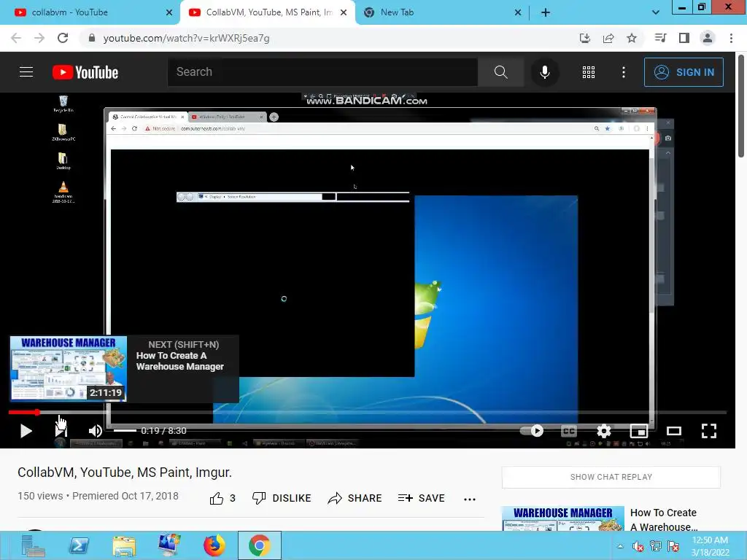Screen dimensions: 747x560
Task: Open Chrome three-dot menu
Action: (731, 38)
